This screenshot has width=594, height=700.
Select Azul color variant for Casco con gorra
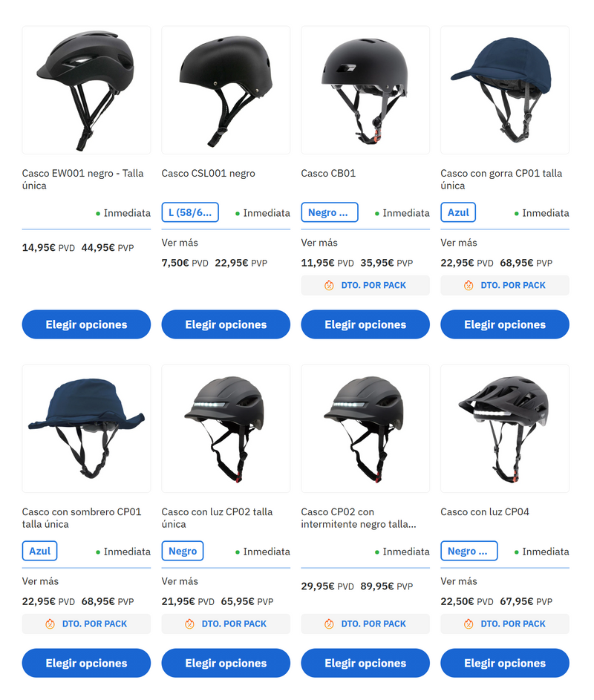458,212
